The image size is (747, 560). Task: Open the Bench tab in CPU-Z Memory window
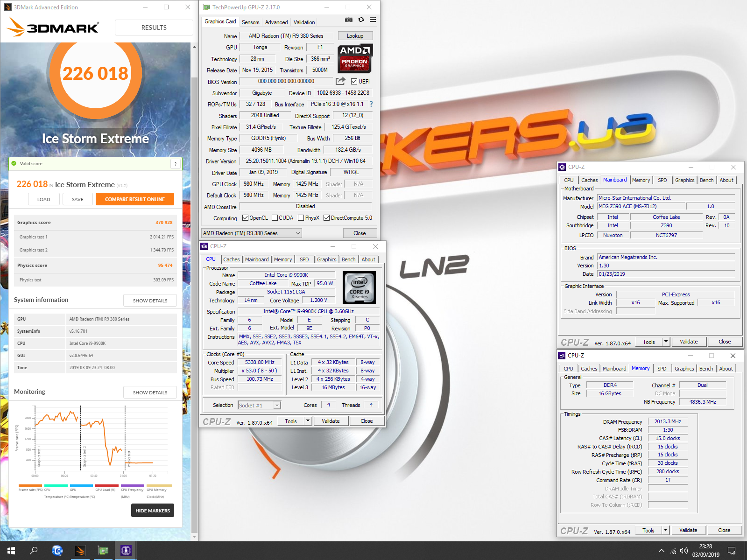706,369
